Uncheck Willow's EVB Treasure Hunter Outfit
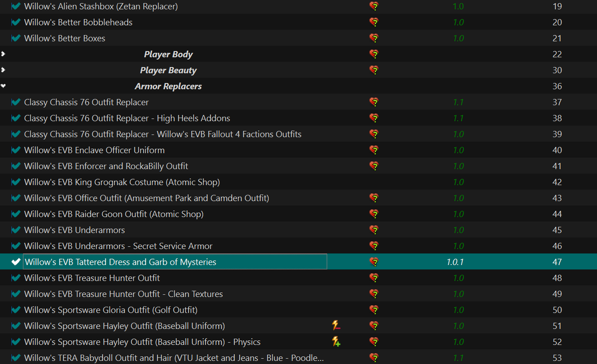Viewport: 597px width, 364px height. coord(16,278)
